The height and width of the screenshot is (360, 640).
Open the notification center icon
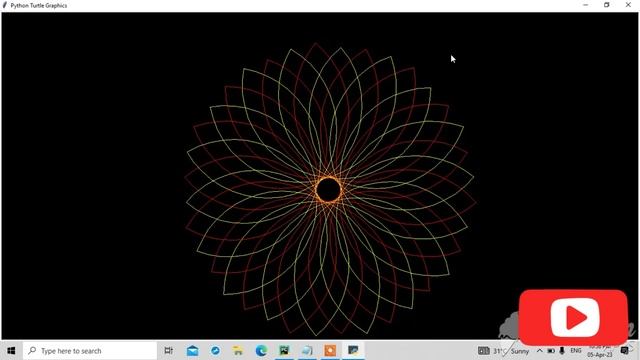tap(624, 351)
